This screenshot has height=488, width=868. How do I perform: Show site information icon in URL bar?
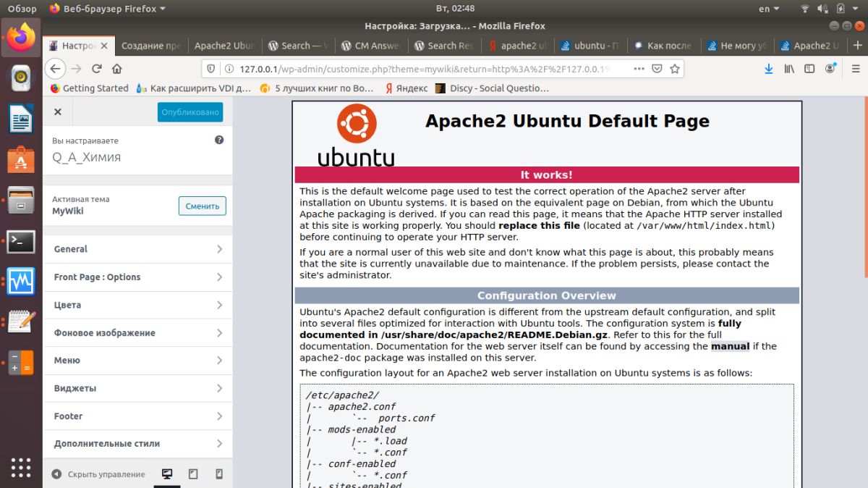229,69
